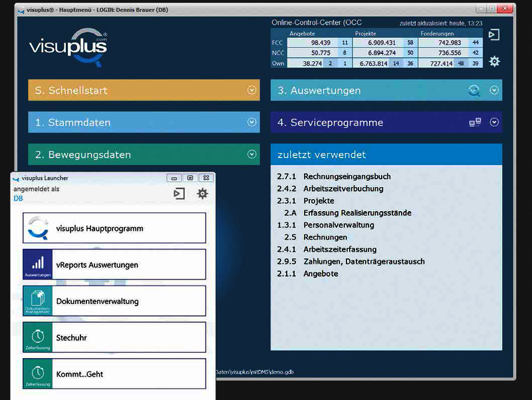Click the Stechuhr clock icon
Image resolution: width=532 pixels, height=400 pixels.
[38, 337]
